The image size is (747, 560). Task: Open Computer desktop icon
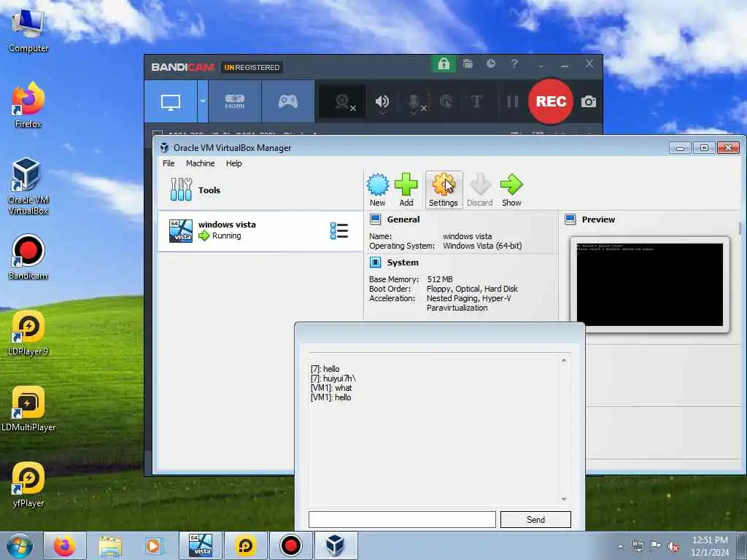pyautogui.click(x=28, y=29)
